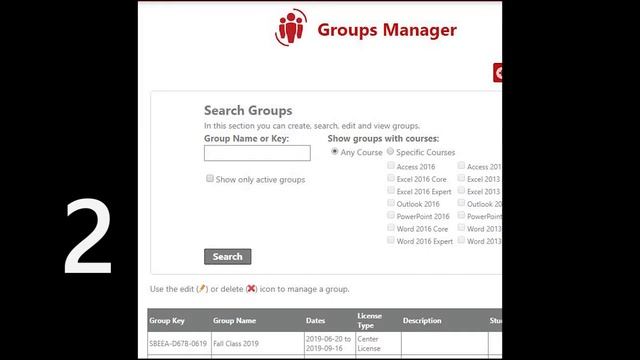The height and width of the screenshot is (360, 640).
Task: Check the PowerPoint 2016 checkbox
Action: pyautogui.click(x=391, y=215)
